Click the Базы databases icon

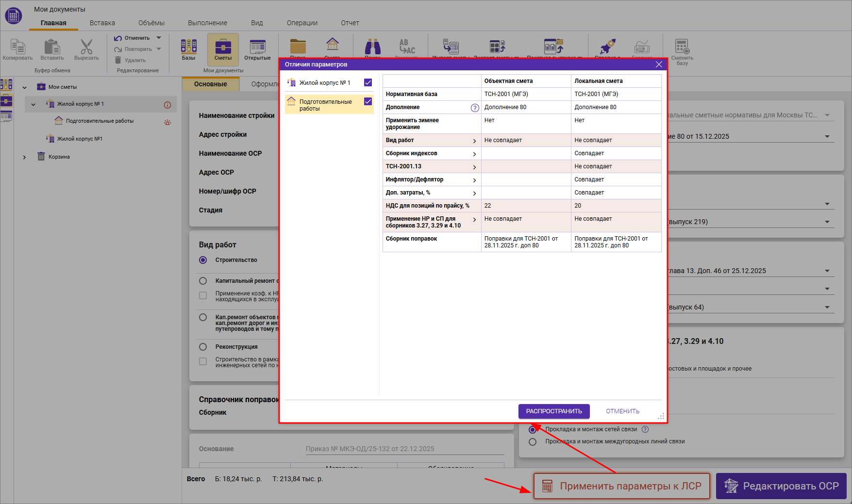tap(188, 48)
